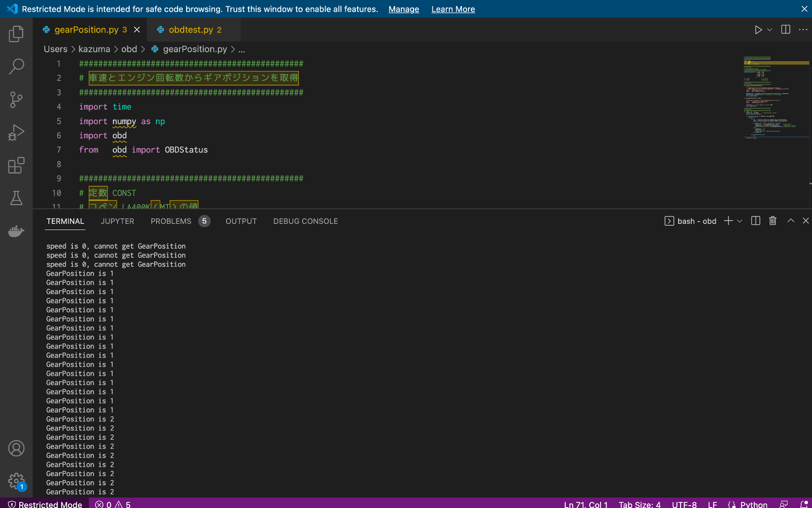Open the Testing flask view

click(16, 198)
